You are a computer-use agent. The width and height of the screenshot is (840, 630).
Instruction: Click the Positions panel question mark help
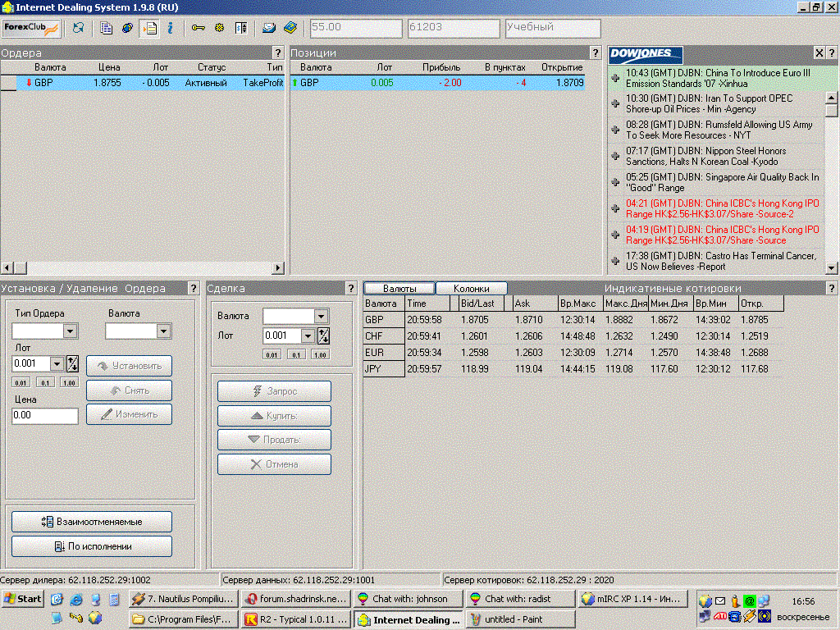(x=596, y=52)
